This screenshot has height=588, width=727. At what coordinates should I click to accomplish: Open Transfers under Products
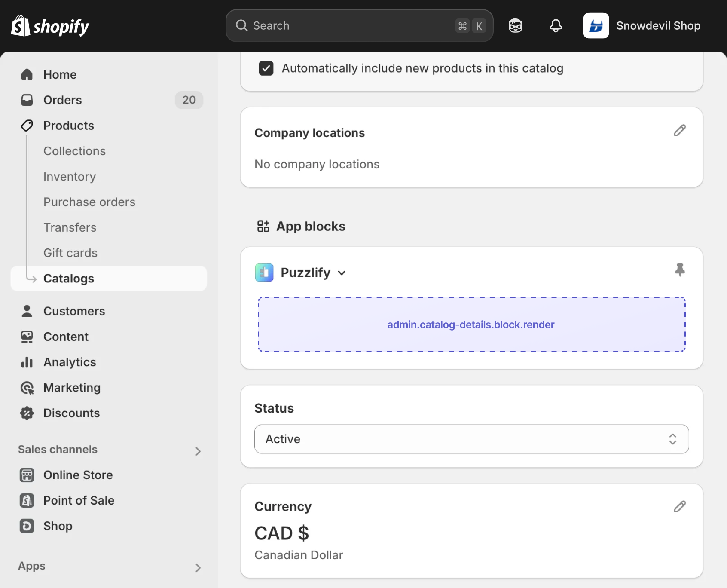pos(70,227)
